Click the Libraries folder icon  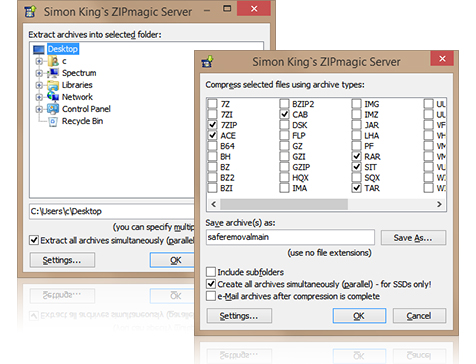pos(53,85)
